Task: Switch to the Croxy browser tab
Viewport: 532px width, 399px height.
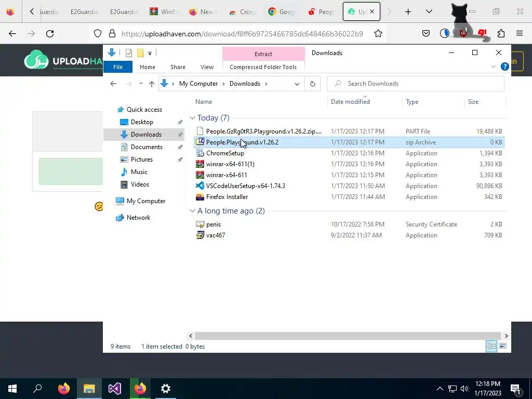Action: [x=242, y=11]
